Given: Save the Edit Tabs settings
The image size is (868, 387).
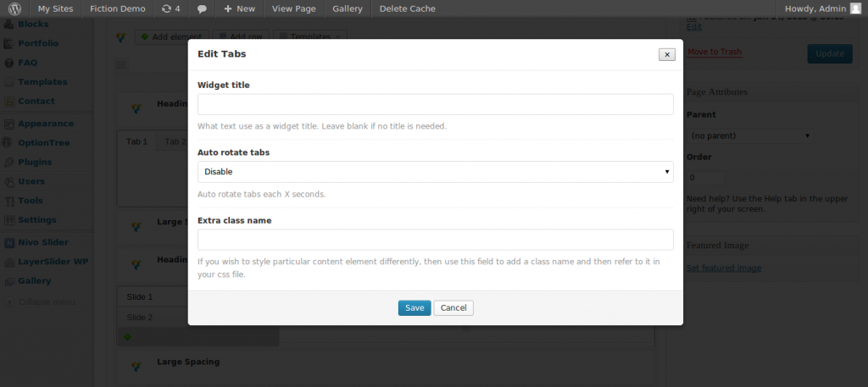Looking at the screenshot, I should tap(415, 308).
